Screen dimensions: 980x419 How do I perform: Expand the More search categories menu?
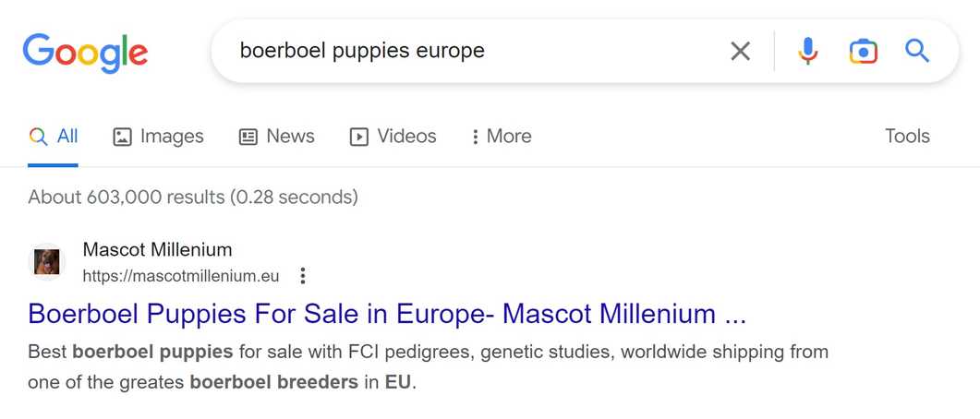[x=502, y=137]
